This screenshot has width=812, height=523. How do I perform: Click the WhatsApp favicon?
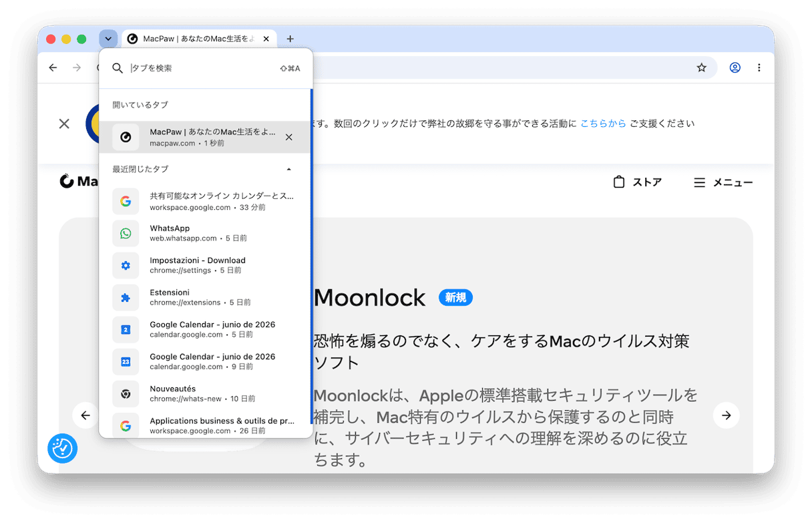click(x=126, y=233)
